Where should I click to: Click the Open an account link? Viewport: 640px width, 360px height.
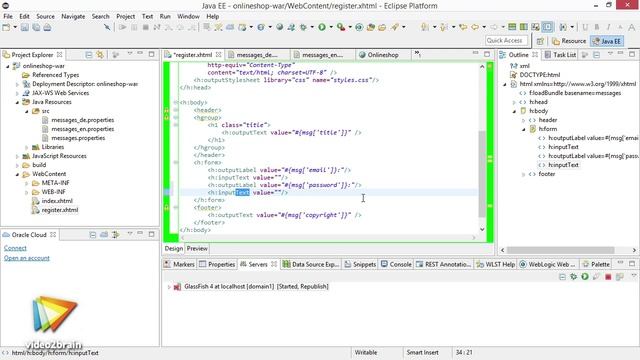pos(27,258)
